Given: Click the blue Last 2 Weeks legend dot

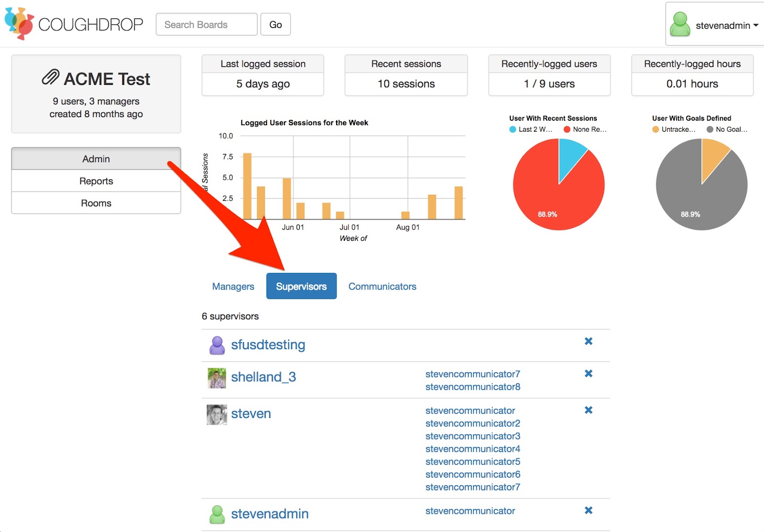Looking at the screenshot, I should click(513, 129).
